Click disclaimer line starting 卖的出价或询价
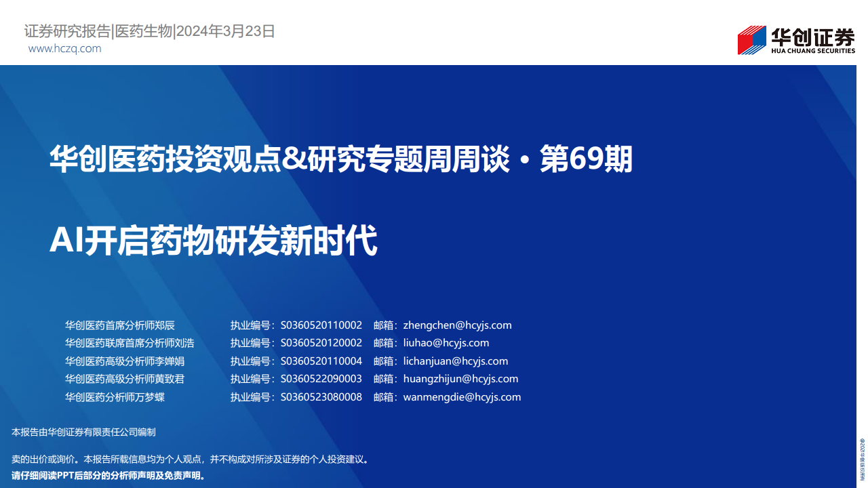Image resolution: width=868 pixels, height=488 pixels. (191, 459)
